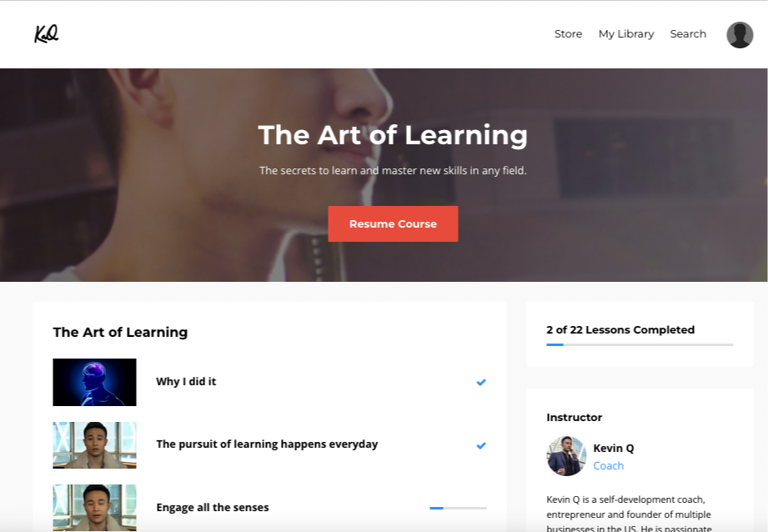Resume the course with the red button
This screenshot has width=768, height=532.
point(393,223)
